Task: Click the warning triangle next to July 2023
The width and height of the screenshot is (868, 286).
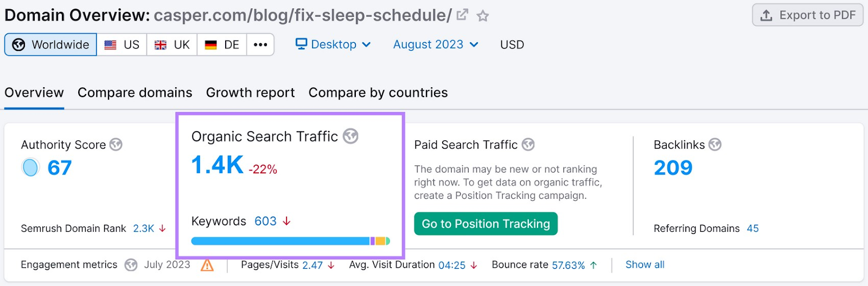Action: pos(207,265)
